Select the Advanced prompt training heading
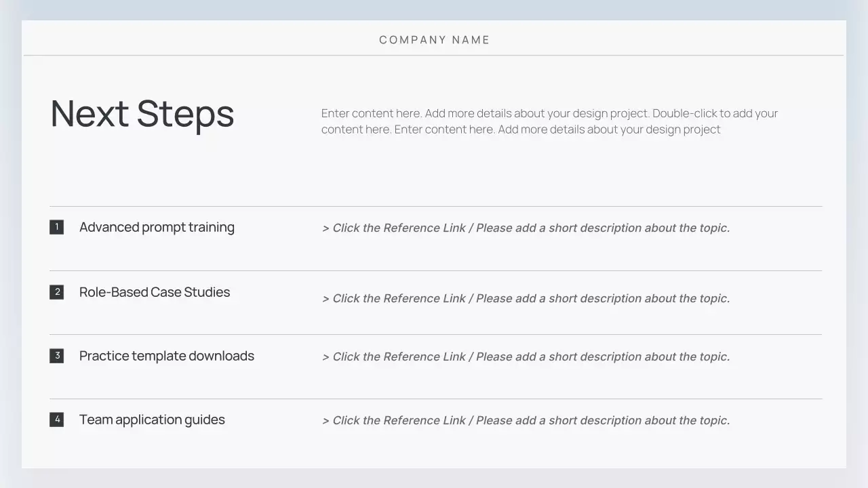This screenshot has width=868, height=488. (157, 227)
